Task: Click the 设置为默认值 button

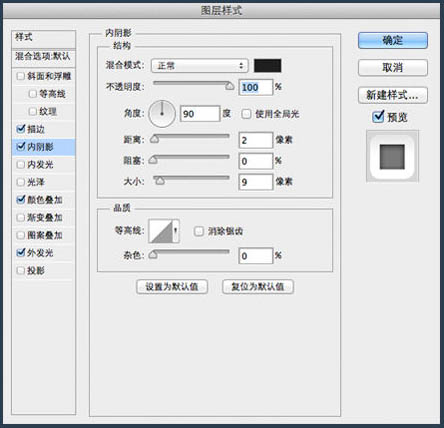Action: click(x=172, y=287)
